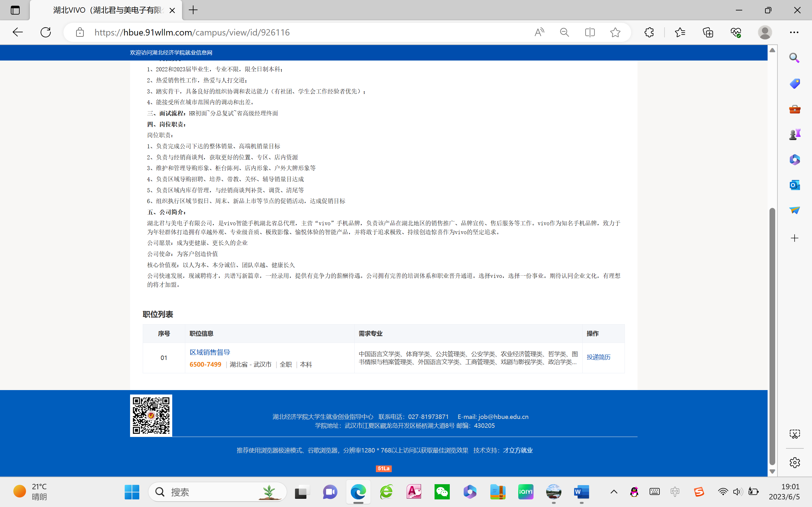Toggle Chinese input mode indicator in tray
812x507 pixels.
pyautogui.click(x=675, y=491)
